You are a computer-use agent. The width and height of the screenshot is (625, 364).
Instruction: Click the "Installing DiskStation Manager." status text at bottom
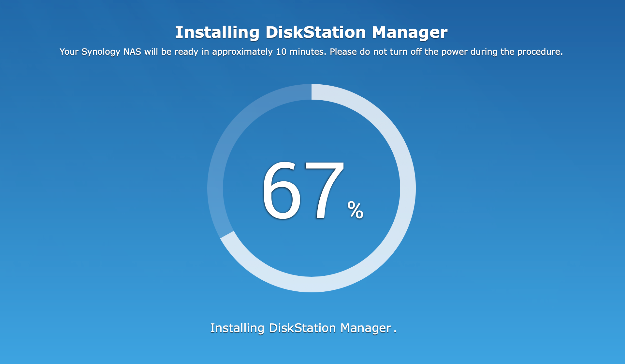tap(303, 328)
